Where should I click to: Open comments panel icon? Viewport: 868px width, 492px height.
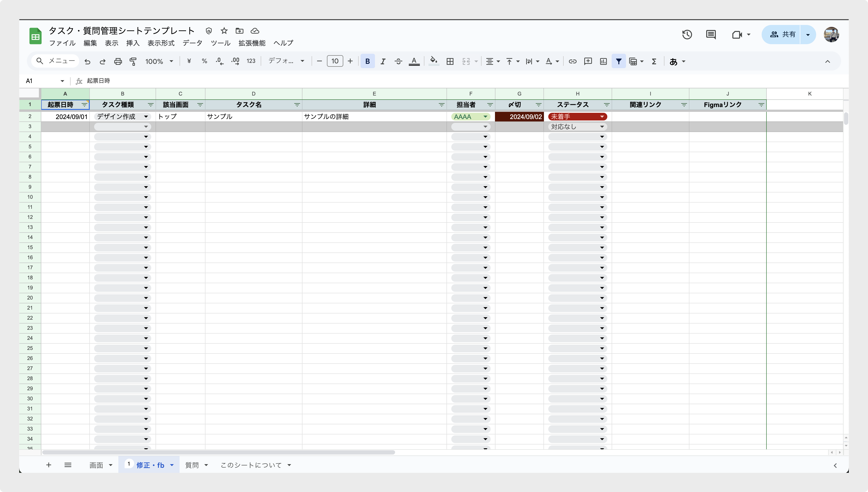click(711, 35)
